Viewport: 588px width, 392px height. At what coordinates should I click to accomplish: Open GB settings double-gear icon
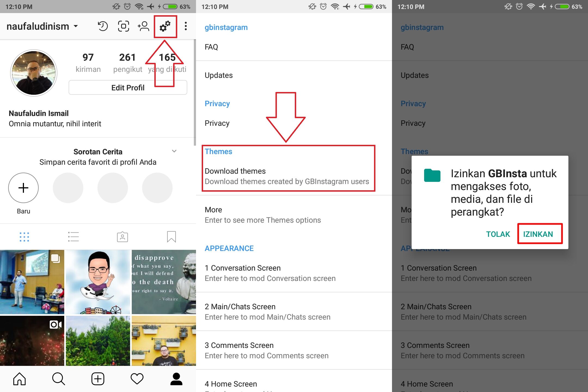tap(165, 26)
